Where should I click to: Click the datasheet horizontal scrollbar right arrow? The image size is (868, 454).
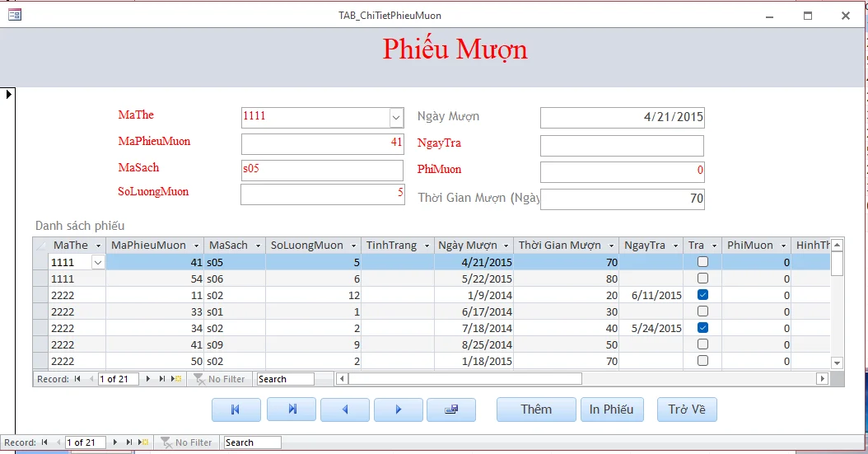(x=821, y=379)
